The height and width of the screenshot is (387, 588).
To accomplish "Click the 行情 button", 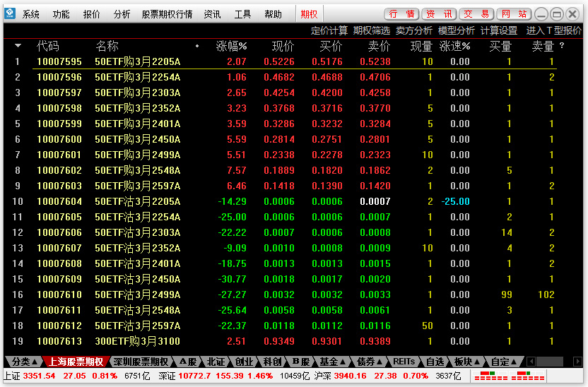I will [x=401, y=14].
